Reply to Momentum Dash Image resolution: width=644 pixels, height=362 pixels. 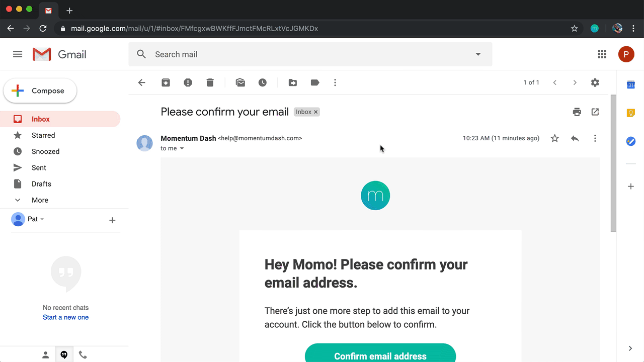tap(575, 138)
